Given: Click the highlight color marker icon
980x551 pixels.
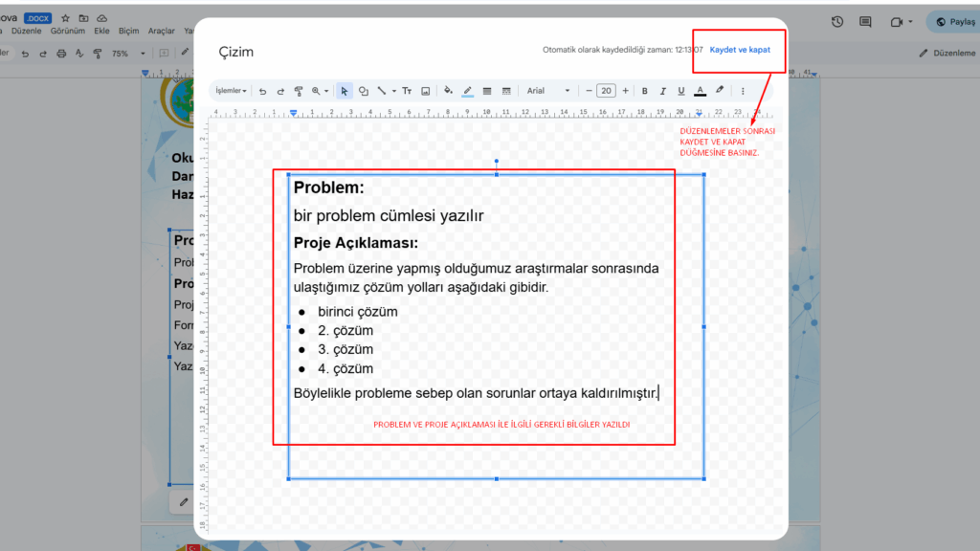Looking at the screenshot, I should click(x=720, y=91).
